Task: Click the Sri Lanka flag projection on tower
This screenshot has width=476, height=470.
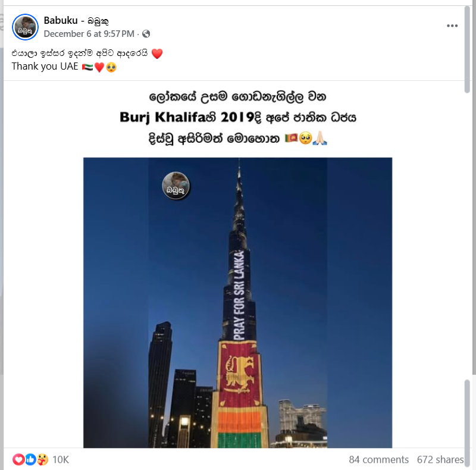Action: tap(240, 394)
